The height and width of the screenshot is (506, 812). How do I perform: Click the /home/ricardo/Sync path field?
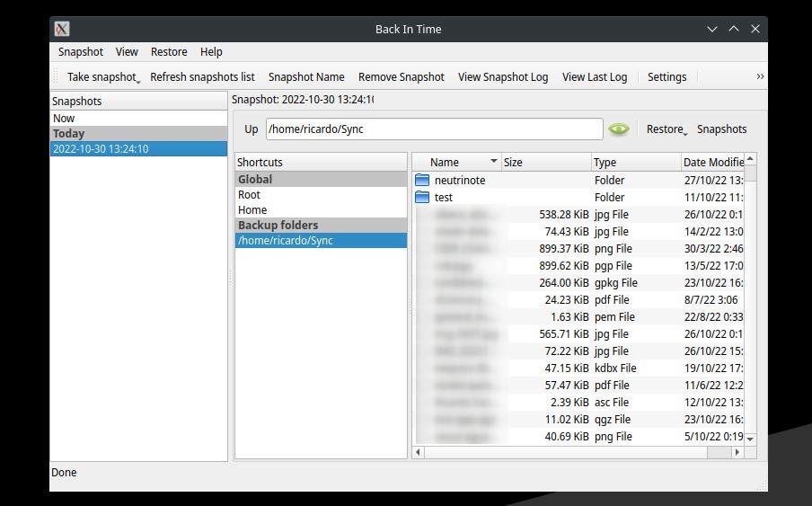click(435, 129)
